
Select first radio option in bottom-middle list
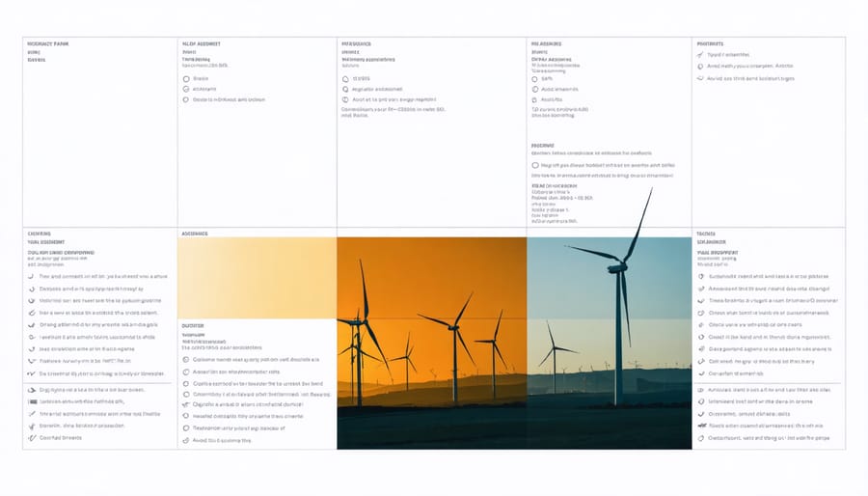click(x=186, y=359)
